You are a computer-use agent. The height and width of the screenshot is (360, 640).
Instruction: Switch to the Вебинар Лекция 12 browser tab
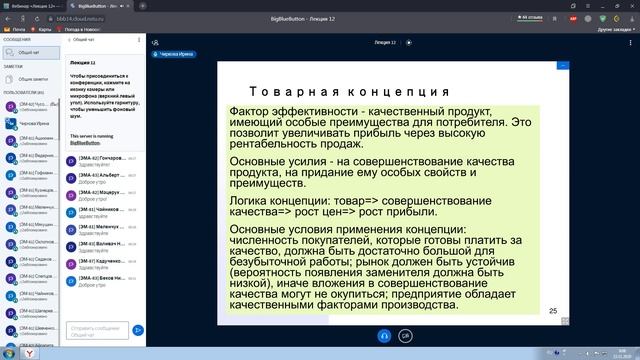[x=33, y=6]
